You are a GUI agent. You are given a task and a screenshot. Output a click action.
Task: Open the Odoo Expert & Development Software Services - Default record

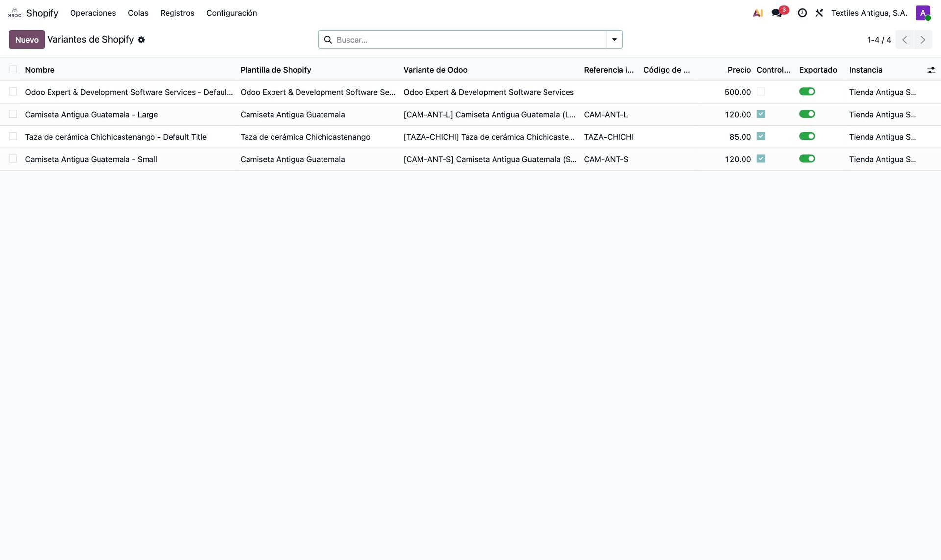pyautogui.click(x=129, y=92)
